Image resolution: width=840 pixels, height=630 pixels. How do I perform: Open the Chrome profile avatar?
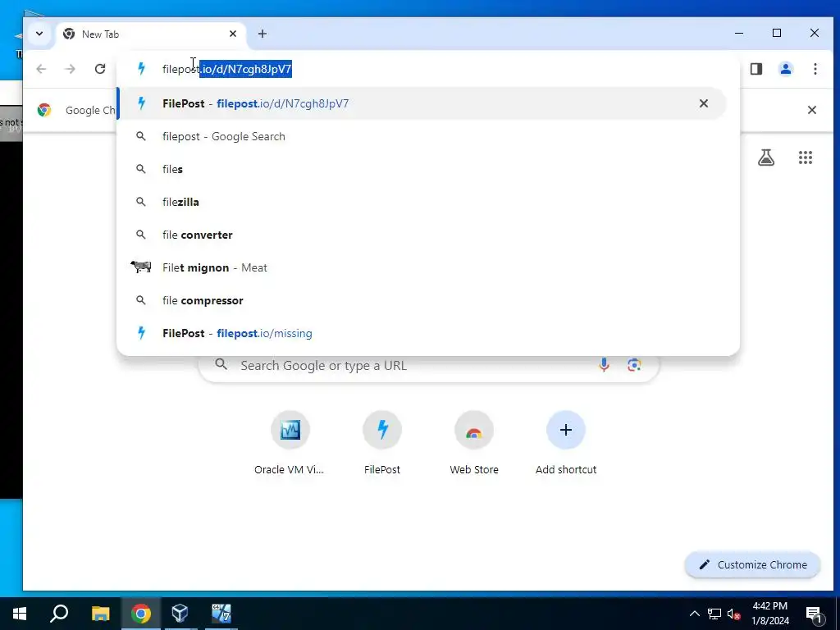(785, 69)
